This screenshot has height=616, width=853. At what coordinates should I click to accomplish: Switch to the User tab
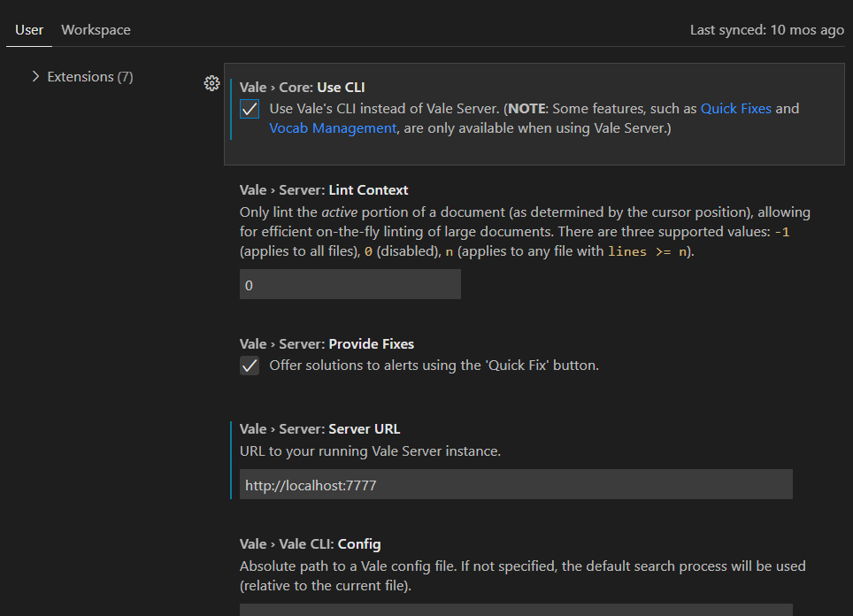pos(28,29)
